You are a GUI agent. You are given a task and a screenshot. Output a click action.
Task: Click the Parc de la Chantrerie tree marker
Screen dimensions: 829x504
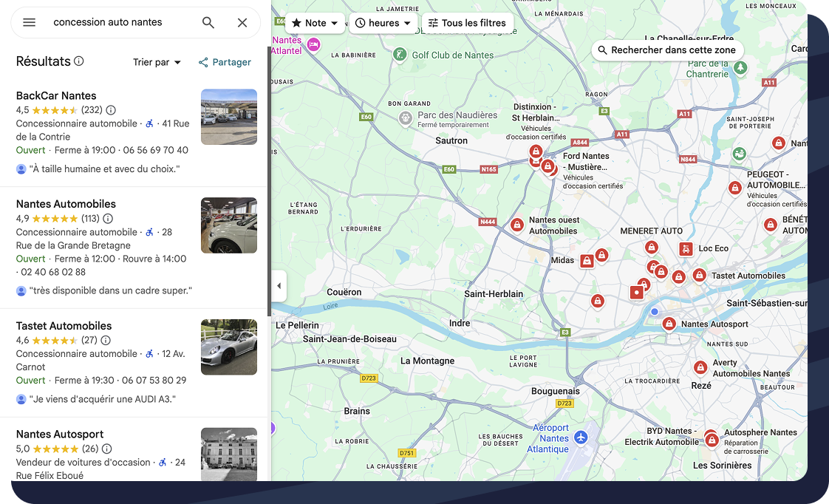(x=741, y=68)
